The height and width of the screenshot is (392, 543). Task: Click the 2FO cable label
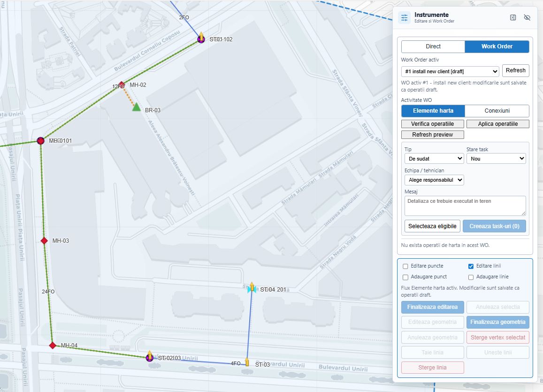184,17
